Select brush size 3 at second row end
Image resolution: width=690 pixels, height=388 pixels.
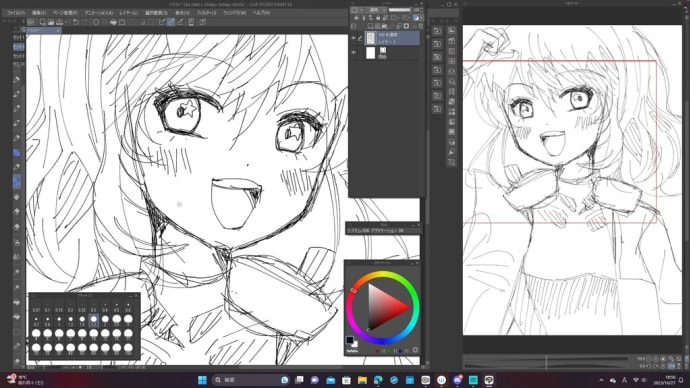coord(128,320)
